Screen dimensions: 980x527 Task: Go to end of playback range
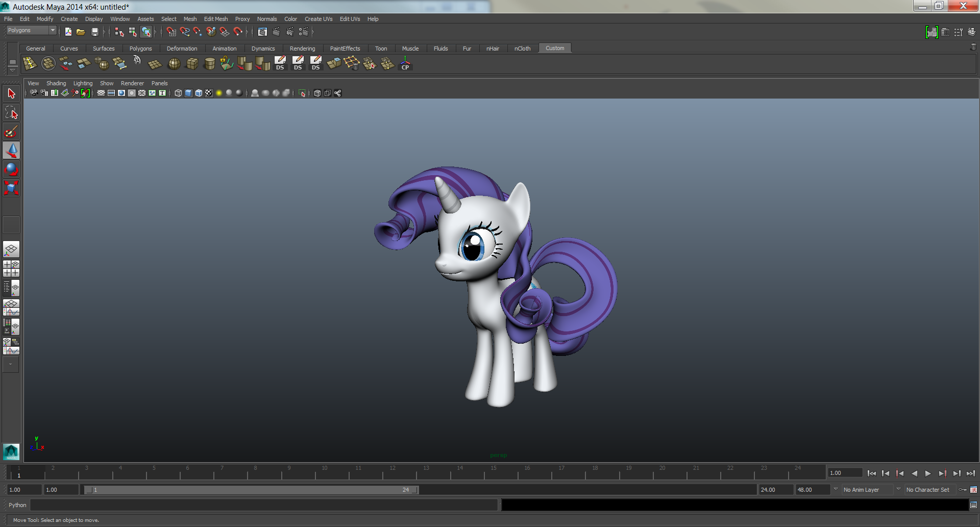971,473
